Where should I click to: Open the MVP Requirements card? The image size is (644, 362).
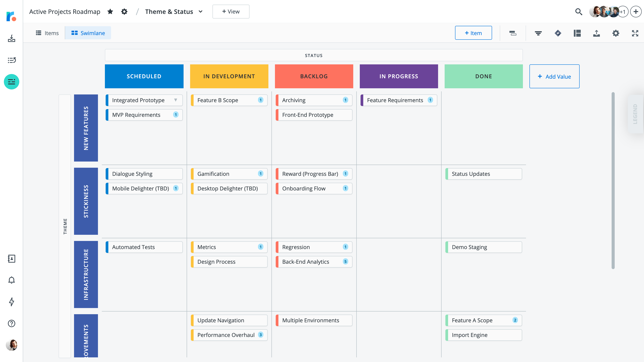click(144, 115)
